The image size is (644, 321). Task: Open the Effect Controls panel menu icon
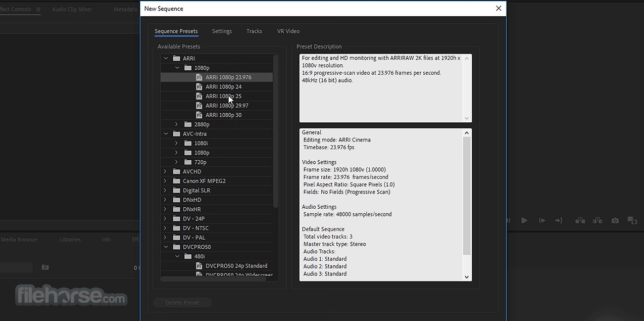pos(38,10)
